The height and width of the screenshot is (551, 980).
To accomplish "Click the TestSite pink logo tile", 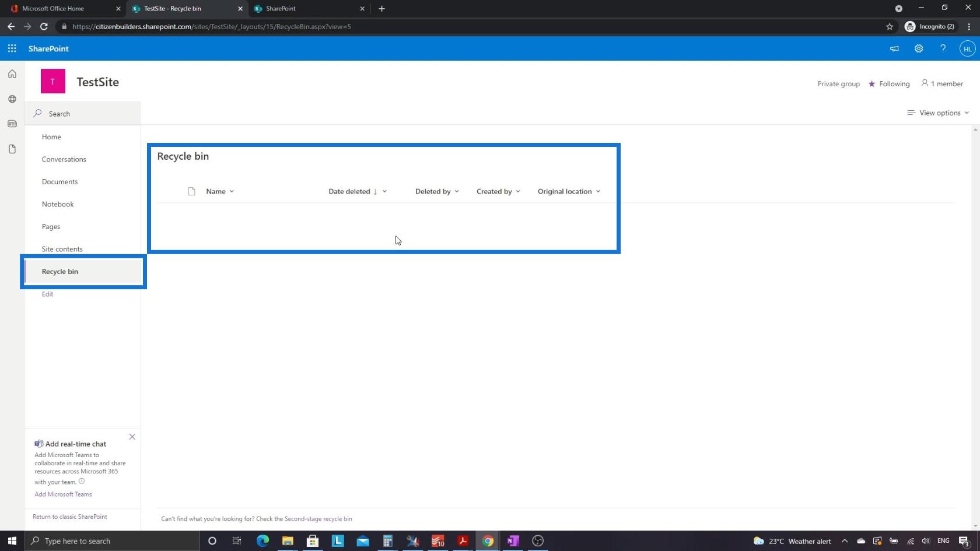I will (x=53, y=81).
